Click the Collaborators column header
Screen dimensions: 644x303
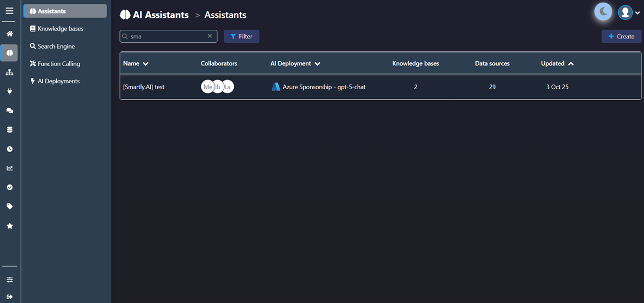tap(219, 64)
